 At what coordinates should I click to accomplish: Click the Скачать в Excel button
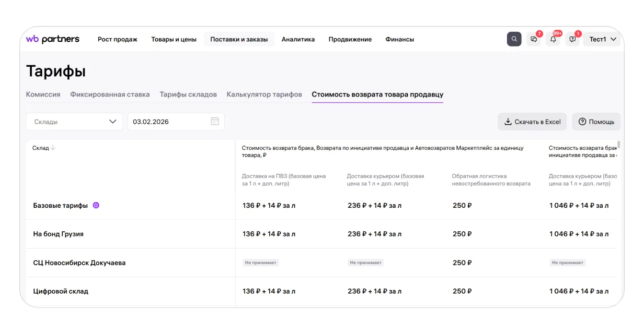(532, 122)
